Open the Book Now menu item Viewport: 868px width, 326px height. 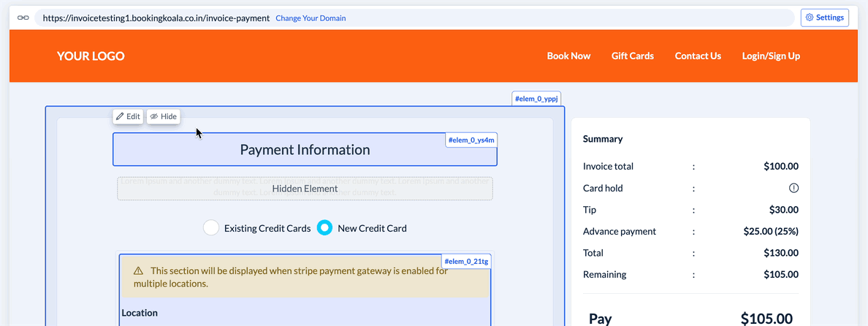click(x=568, y=56)
